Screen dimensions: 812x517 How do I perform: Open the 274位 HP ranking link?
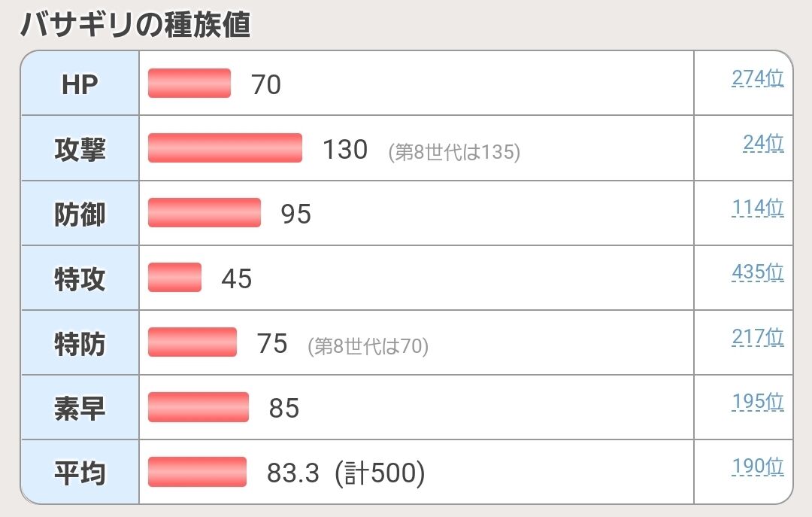point(758,78)
